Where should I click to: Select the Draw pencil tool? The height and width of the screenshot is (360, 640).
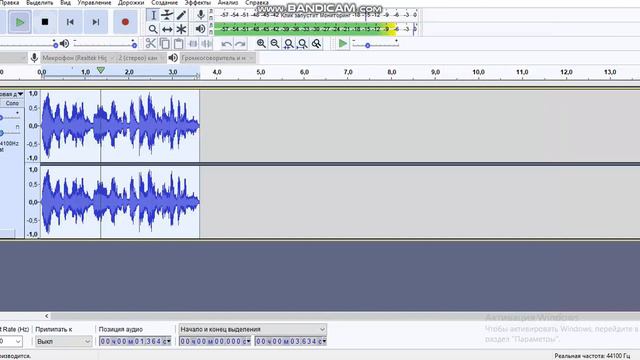(181, 15)
